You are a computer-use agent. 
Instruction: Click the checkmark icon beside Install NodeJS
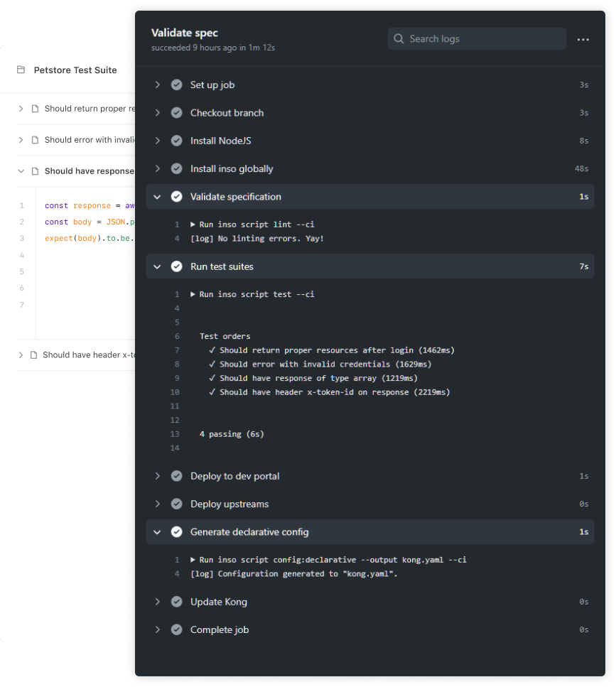[176, 141]
